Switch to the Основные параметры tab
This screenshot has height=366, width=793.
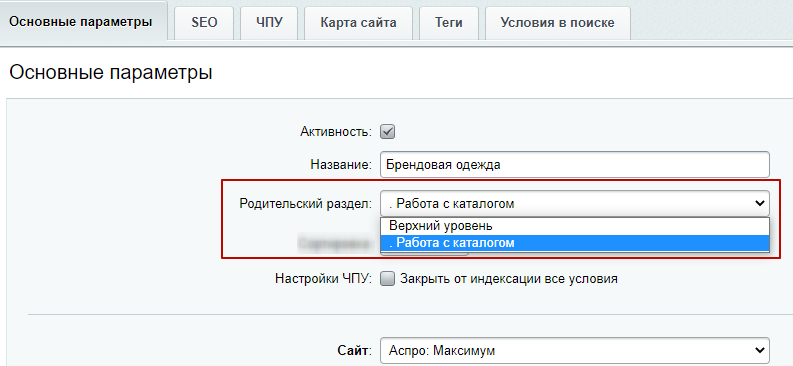(83, 22)
